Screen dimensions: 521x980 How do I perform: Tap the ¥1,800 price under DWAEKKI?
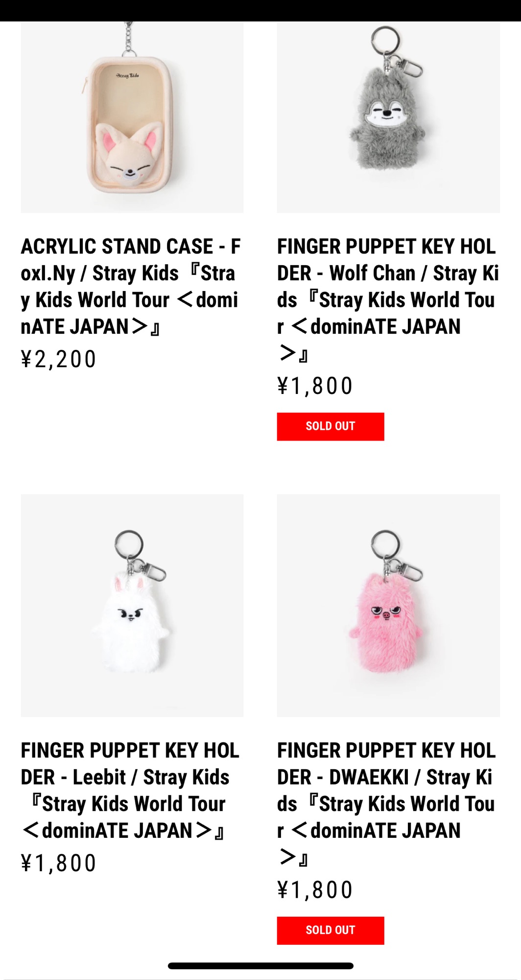tap(315, 890)
